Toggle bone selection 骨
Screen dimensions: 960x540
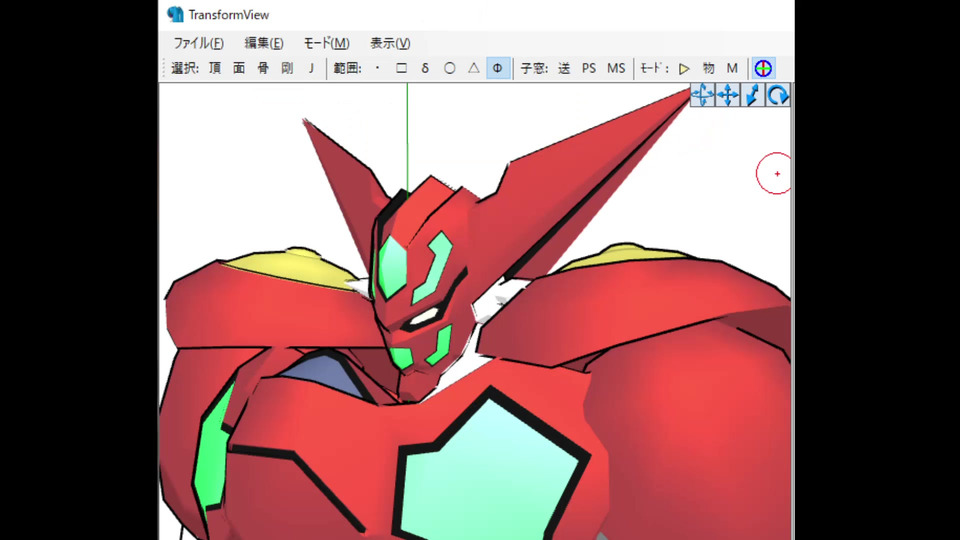263,68
